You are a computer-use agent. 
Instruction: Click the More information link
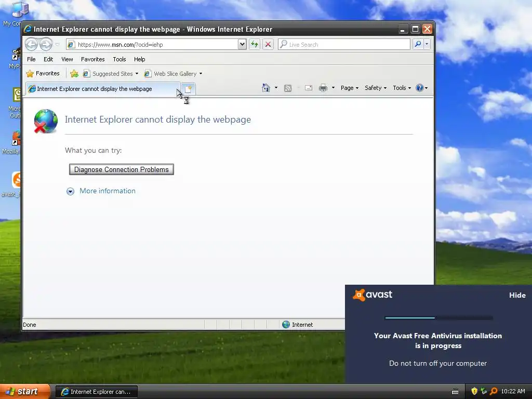pyautogui.click(x=108, y=191)
